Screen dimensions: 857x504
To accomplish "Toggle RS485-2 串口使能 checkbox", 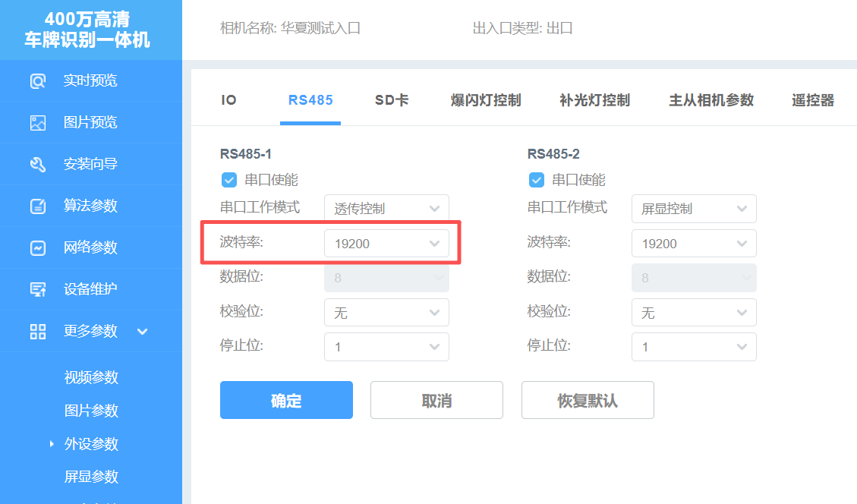I will click(536, 180).
